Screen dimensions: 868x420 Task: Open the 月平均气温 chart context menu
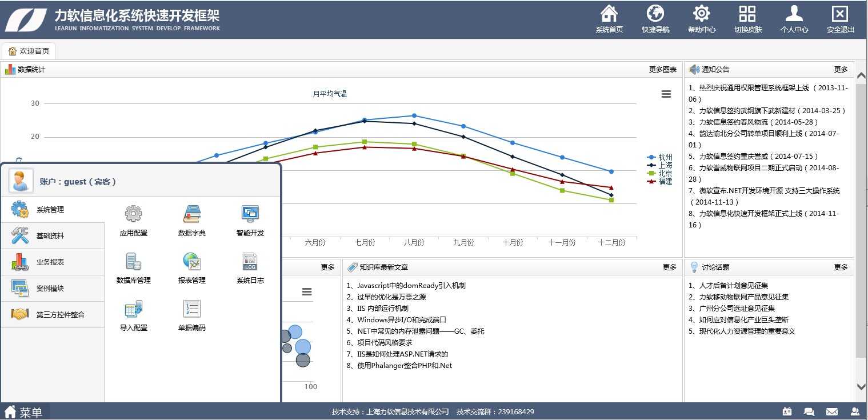pos(666,94)
